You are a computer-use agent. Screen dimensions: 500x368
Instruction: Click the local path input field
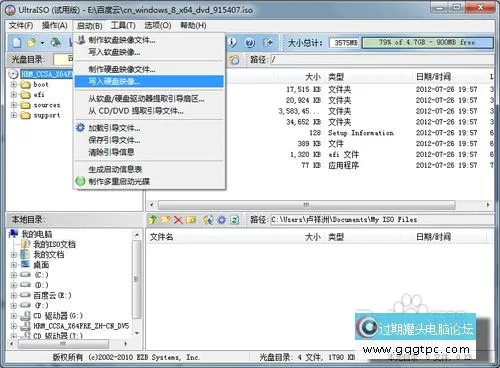point(382,220)
